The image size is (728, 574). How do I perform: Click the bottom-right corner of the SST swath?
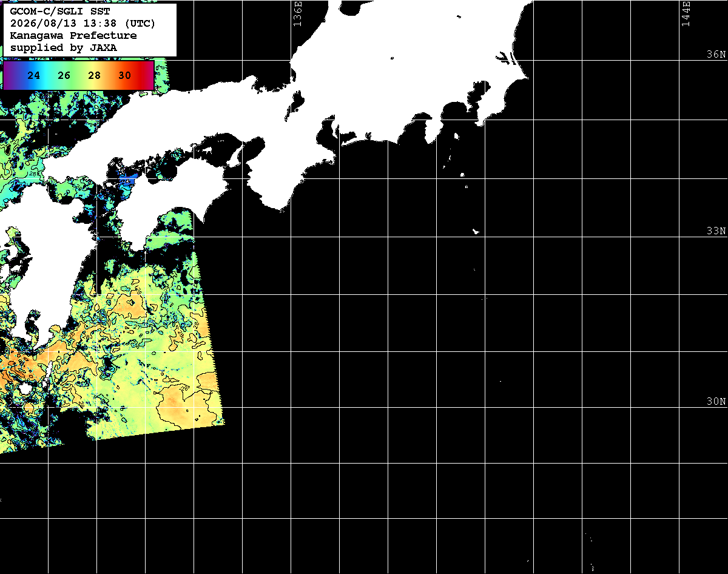point(223,422)
